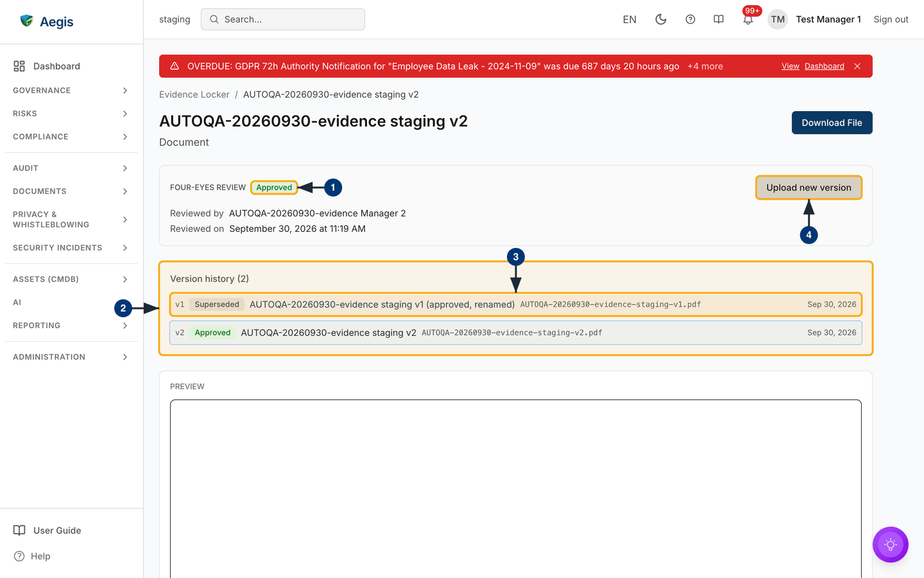Open the help question-mark icon in header
The width and height of the screenshot is (924, 578).
[690, 19]
